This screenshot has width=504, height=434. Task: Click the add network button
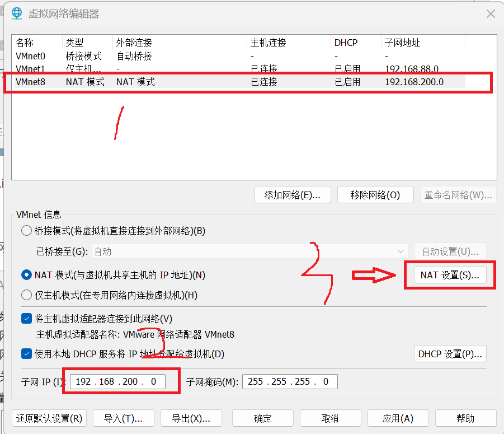(x=293, y=194)
